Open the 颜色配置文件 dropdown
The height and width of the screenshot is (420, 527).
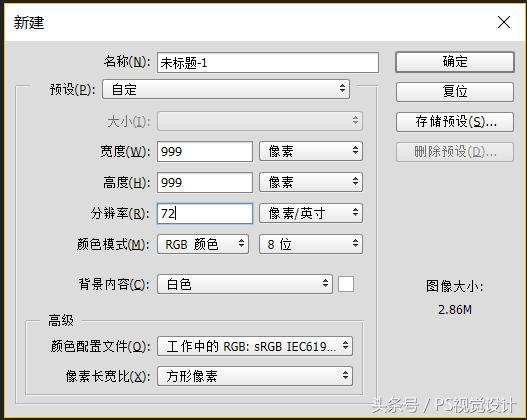tap(255, 346)
